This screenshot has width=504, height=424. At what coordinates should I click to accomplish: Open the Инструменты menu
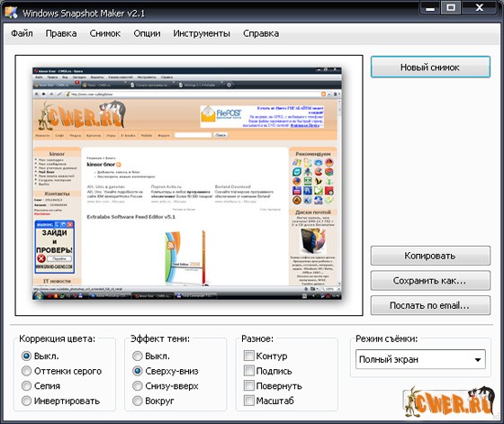click(x=202, y=33)
